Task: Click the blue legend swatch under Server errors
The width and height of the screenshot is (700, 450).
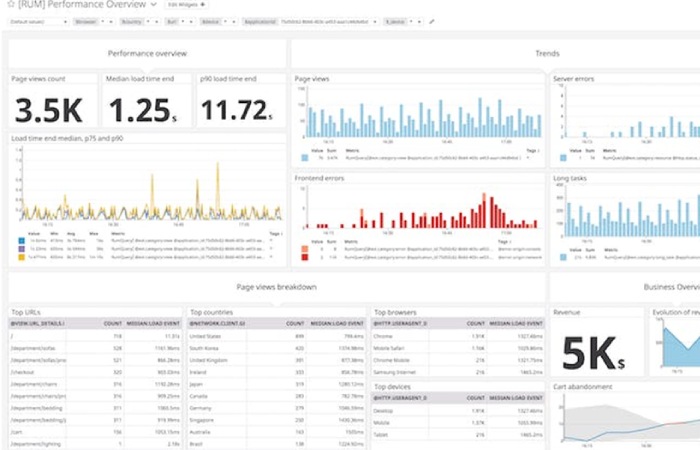Action: [x=563, y=158]
